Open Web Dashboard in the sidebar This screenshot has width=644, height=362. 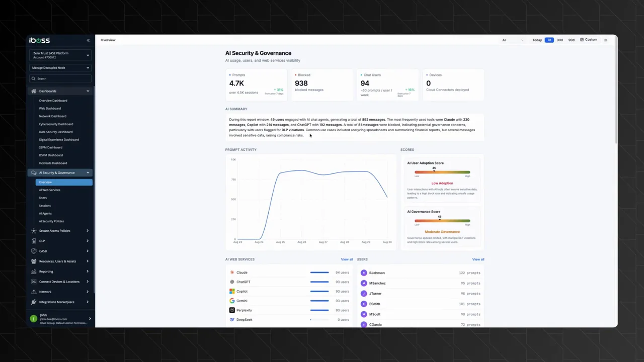click(50, 109)
